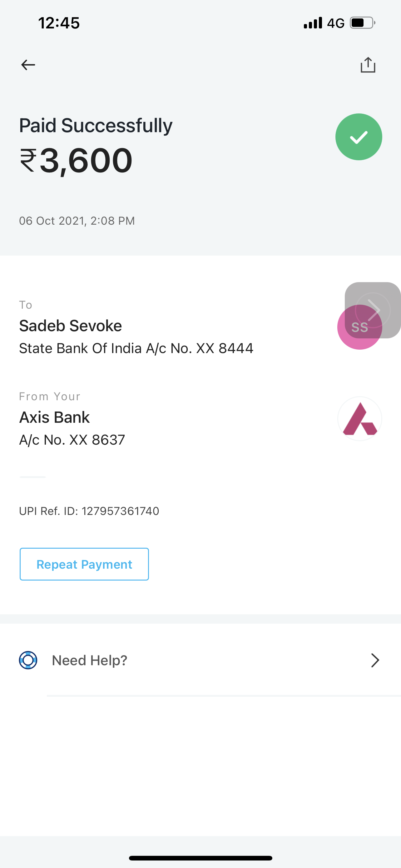
Task: Tap the cellular signal bars icon
Action: point(313,23)
